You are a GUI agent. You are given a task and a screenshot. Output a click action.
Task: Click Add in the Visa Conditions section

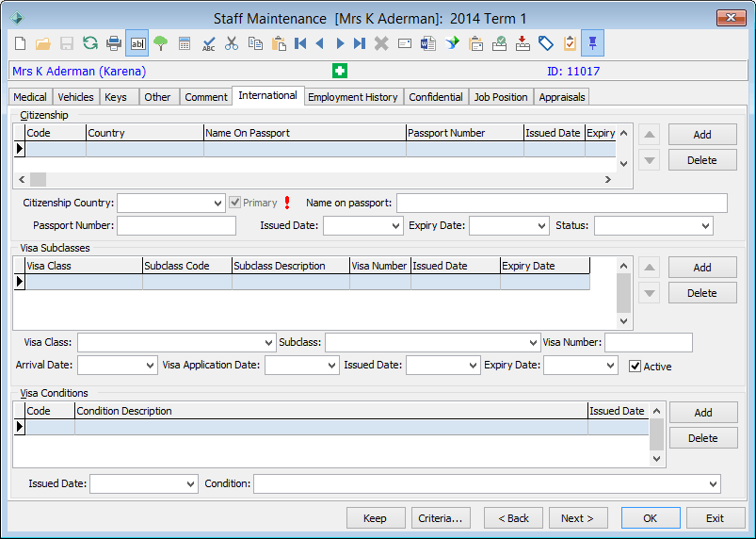[703, 413]
